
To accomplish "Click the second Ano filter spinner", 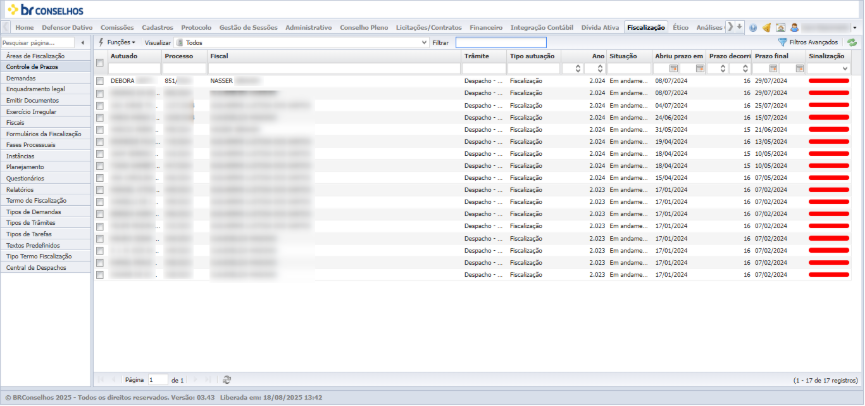I will (x=600, y=68).
